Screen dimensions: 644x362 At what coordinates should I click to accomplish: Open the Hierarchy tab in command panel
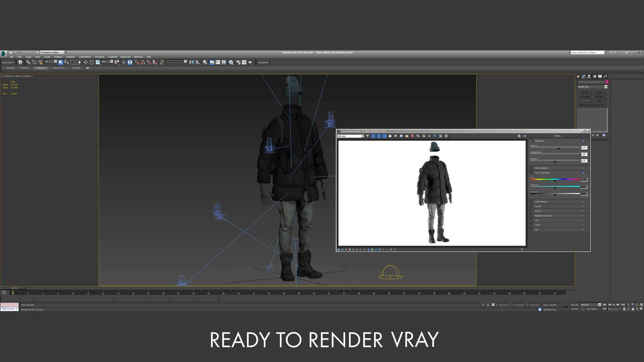click(589, 76)
